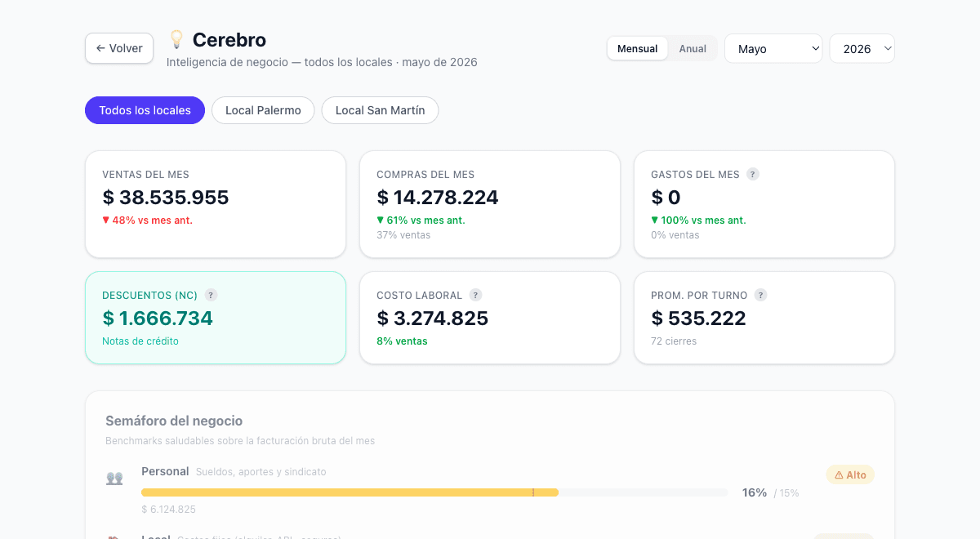This screenshot has width=980, height=539.
Task: Open help icon beside Gastos del mes
Action: click(753, 174)
